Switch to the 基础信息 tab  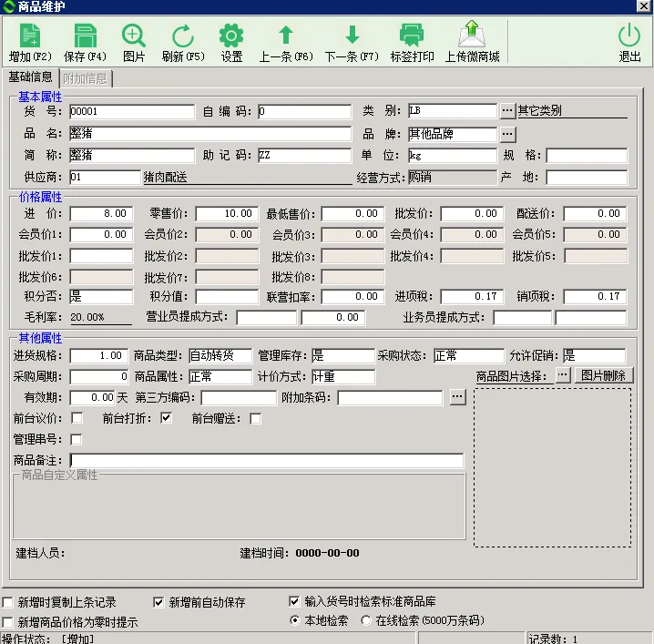click(30, 77)
